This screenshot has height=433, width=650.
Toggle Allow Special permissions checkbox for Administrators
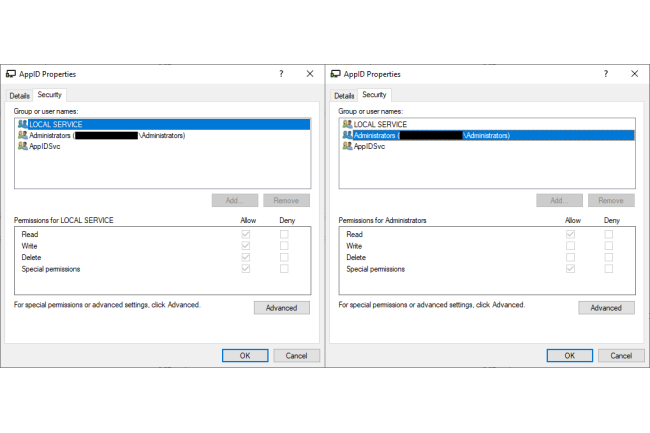571,269
